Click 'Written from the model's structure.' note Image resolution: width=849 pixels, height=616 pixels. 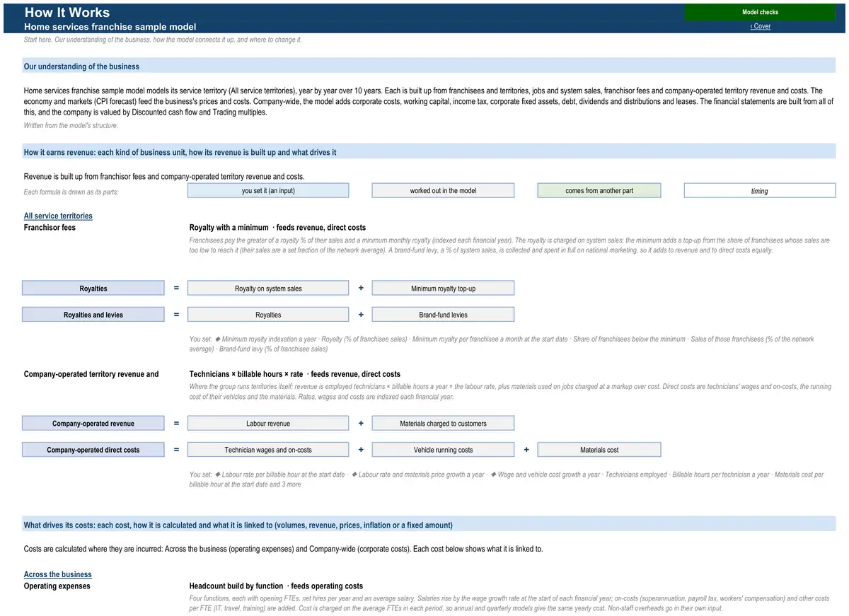pyautogui.click(x=71, y=125)
